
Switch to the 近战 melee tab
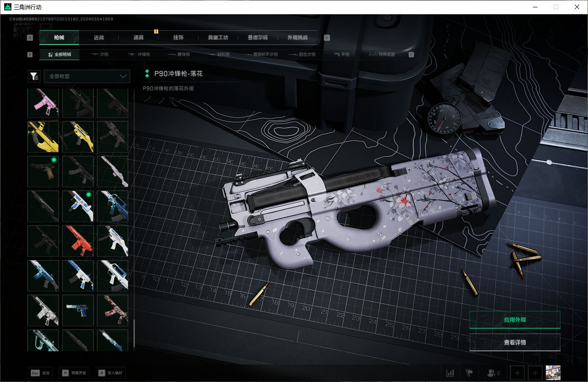[x=99, y=38]
